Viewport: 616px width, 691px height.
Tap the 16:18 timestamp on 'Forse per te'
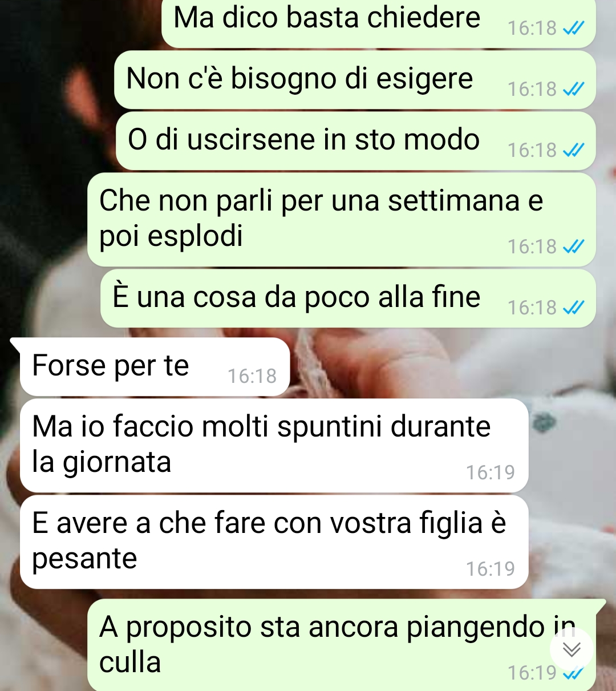pyautogui.click(x=252, y=376)
